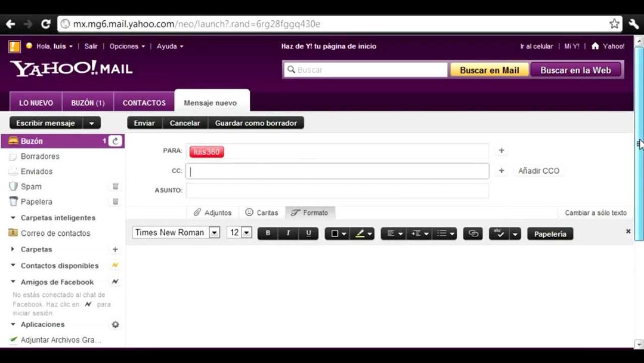
Task: Apply bold formatting
Action: point(268,233)
